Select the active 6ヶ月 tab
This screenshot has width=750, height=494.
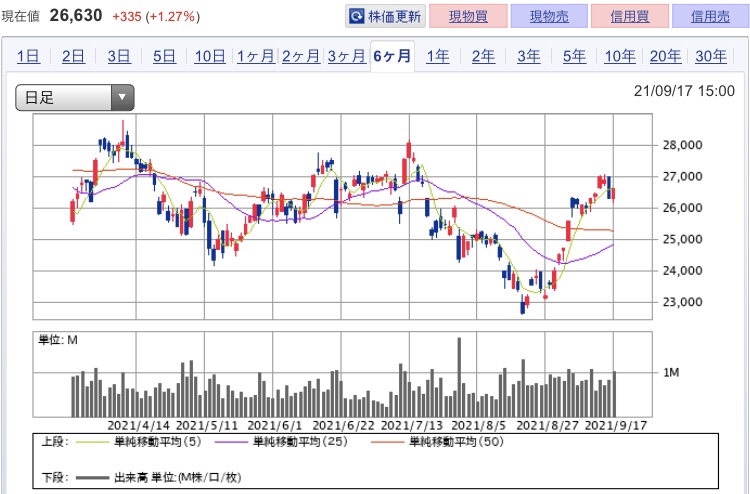coord(392,56)
